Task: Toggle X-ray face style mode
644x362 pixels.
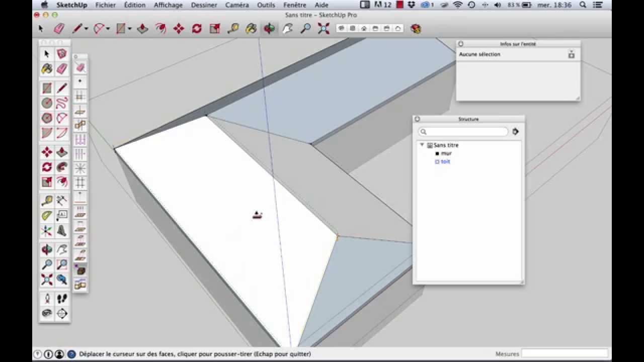Action: click(341, 29)
